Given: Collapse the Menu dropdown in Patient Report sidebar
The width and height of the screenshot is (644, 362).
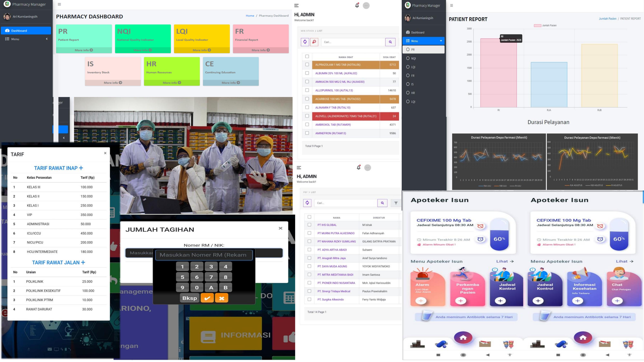Looking at the screenshot, I should 423,41.
